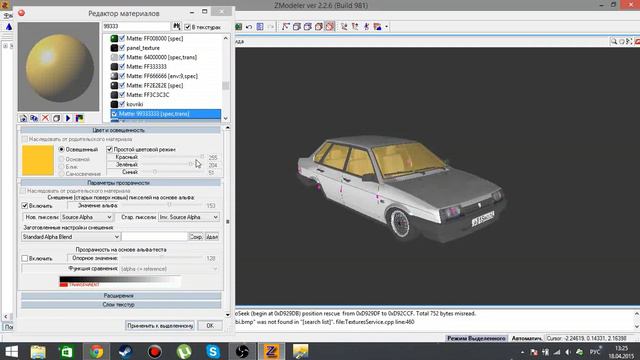This screenshot has width=640, height=360.
Task: Click the binoculars search icon beside the filter field
Action: [176, 27]
